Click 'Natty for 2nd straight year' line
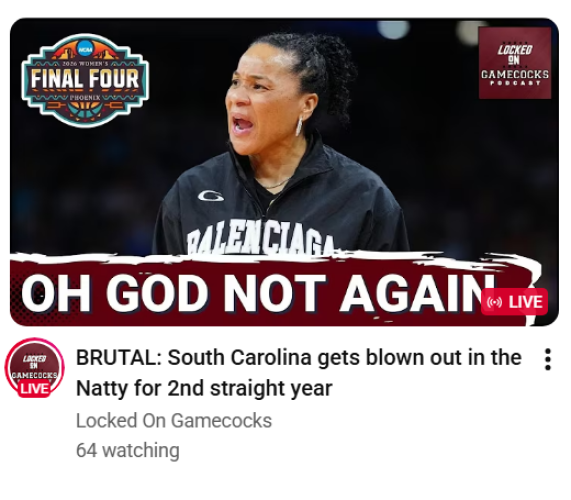 click(204, 388)
